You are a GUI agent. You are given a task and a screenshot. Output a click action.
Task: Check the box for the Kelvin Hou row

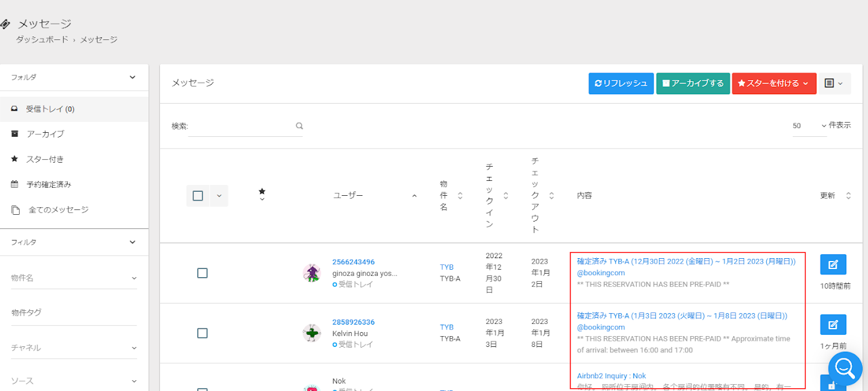point(202,333)
